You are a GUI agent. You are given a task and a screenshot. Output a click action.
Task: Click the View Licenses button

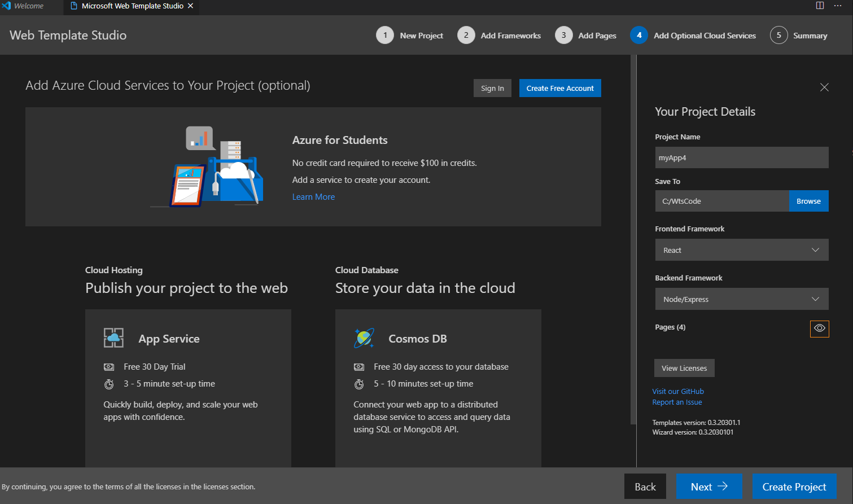pos(684,368)
